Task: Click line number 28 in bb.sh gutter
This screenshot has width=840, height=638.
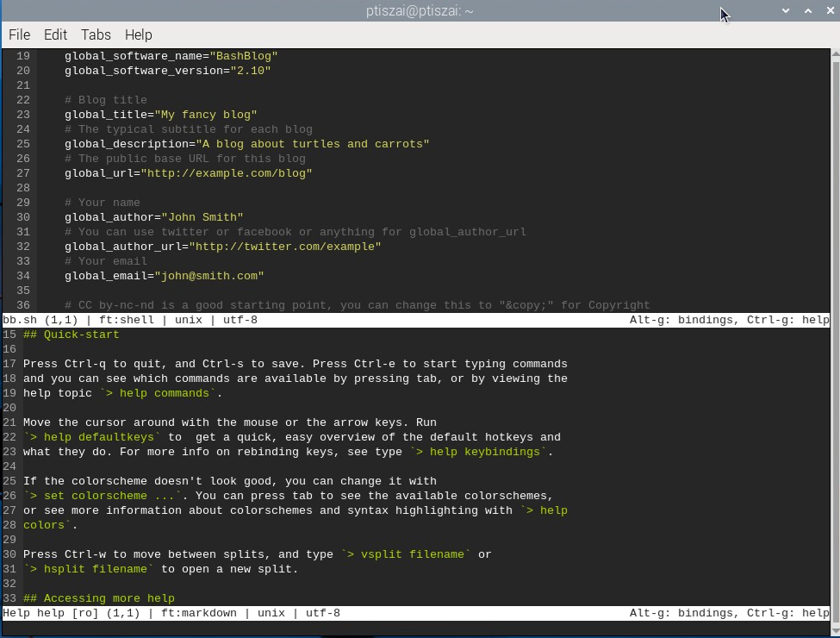Action: point(23,188)
